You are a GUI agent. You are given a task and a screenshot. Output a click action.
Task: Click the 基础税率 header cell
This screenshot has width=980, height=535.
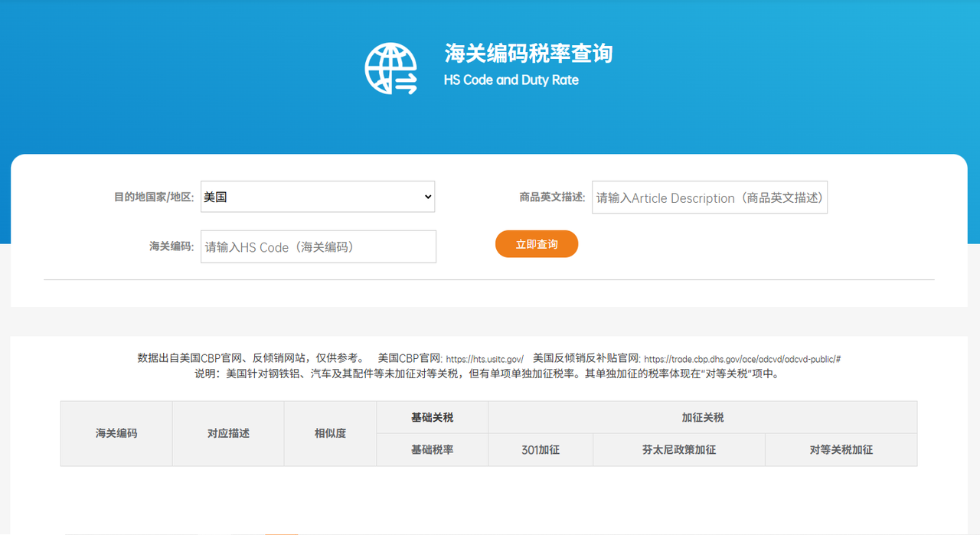tap(431, 449)
